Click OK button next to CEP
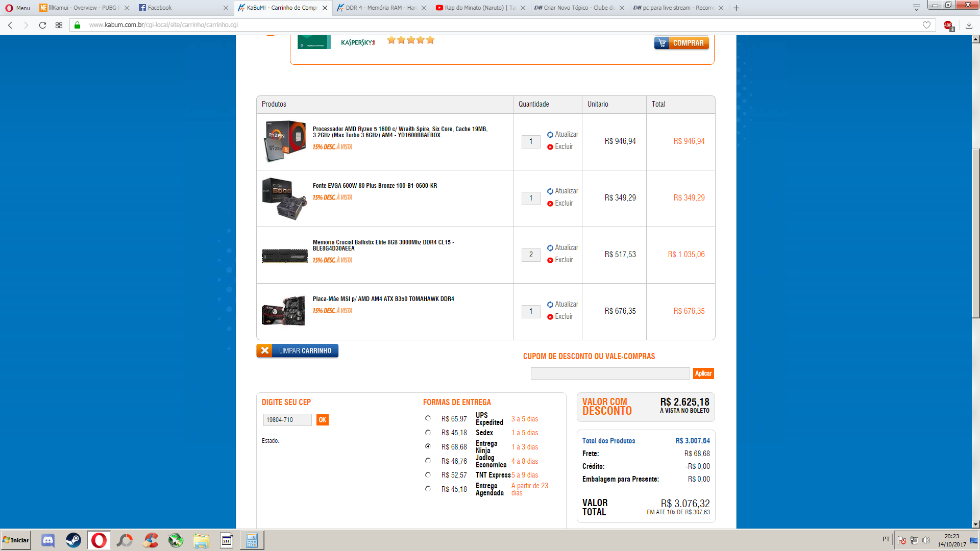This screenshot has height=551, width=980. click(x=323, y=420)
